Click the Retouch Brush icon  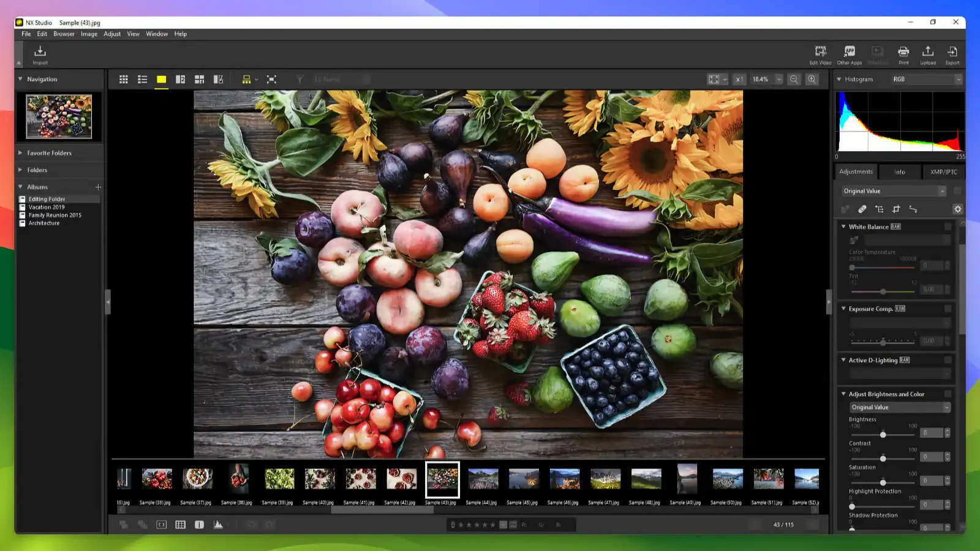pyautogui.click(x=862, y=209)
